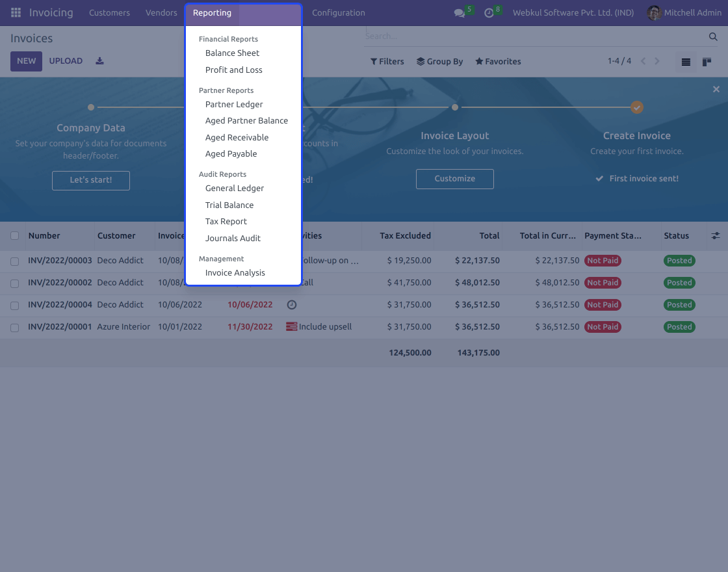This screenshot has width=728, height=572.
Task: Open the Group By dropdown
Action: tap(439, 61)
